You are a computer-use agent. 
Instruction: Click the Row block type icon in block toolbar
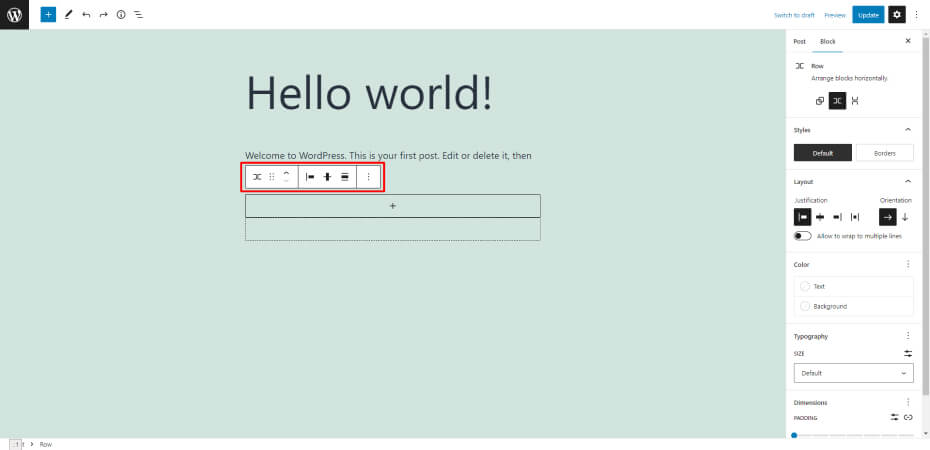coord(257,177)
